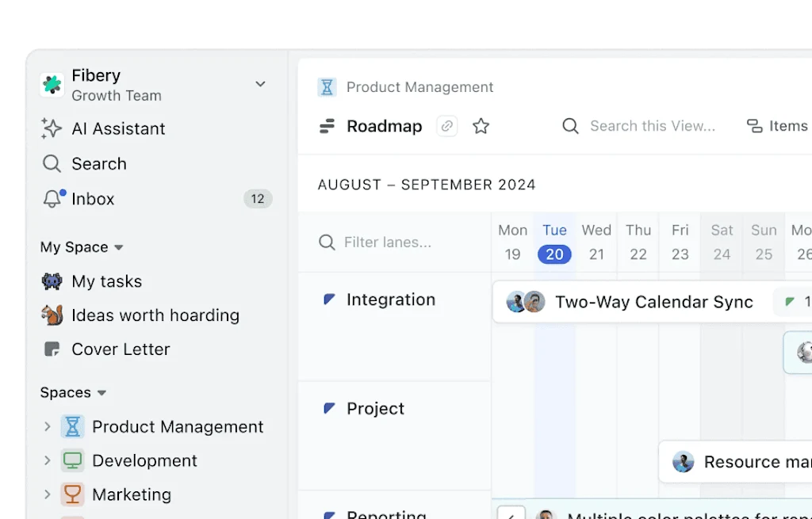Expand the Fibery workspace switcher chevron
The image size is (812, 519).
[260, 84]
